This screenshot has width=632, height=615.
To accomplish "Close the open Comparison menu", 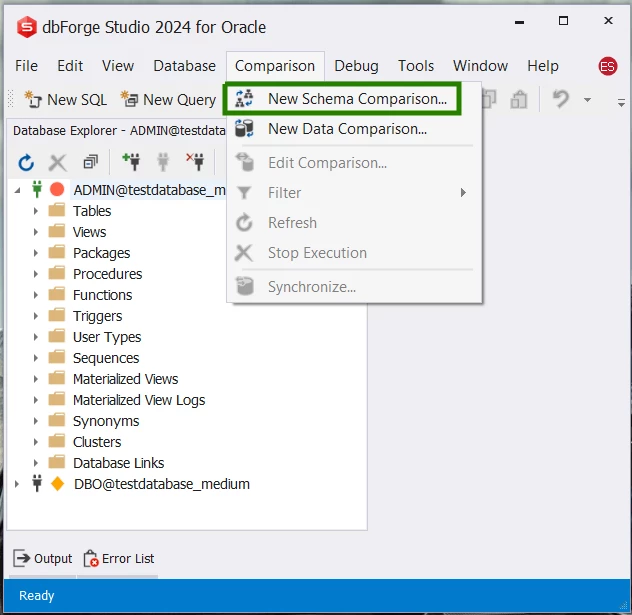I will point(275,66).
